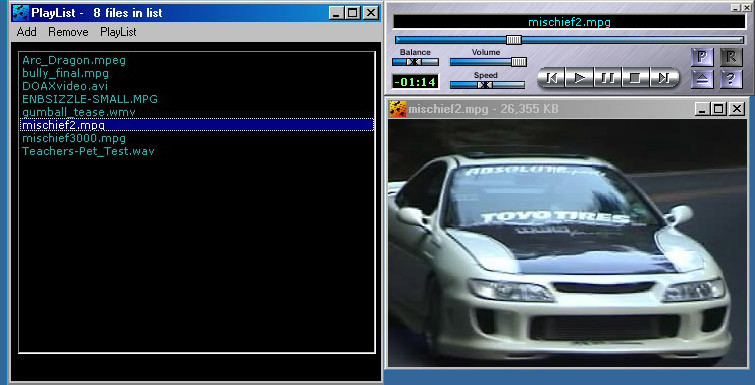Viewport: 755px width, 385px height.
Task: Minimize the mischief2.mpg video window
Action: click(703, 109)
